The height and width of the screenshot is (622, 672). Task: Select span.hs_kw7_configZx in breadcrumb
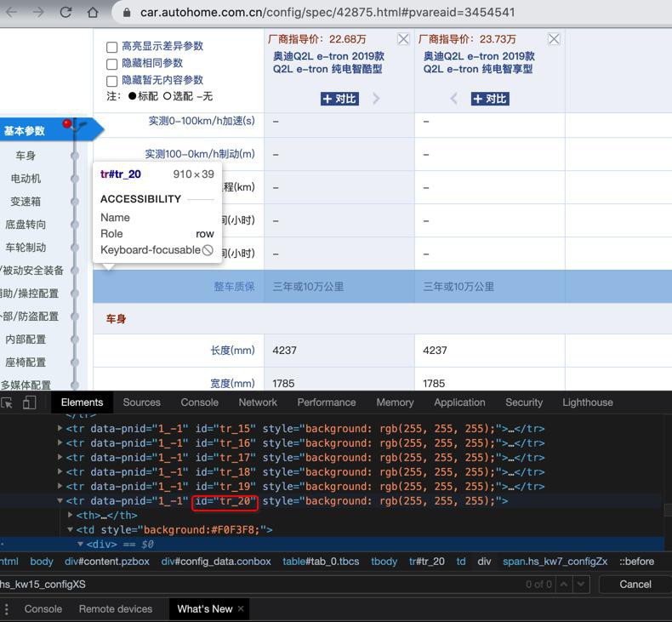coord(555,561)
